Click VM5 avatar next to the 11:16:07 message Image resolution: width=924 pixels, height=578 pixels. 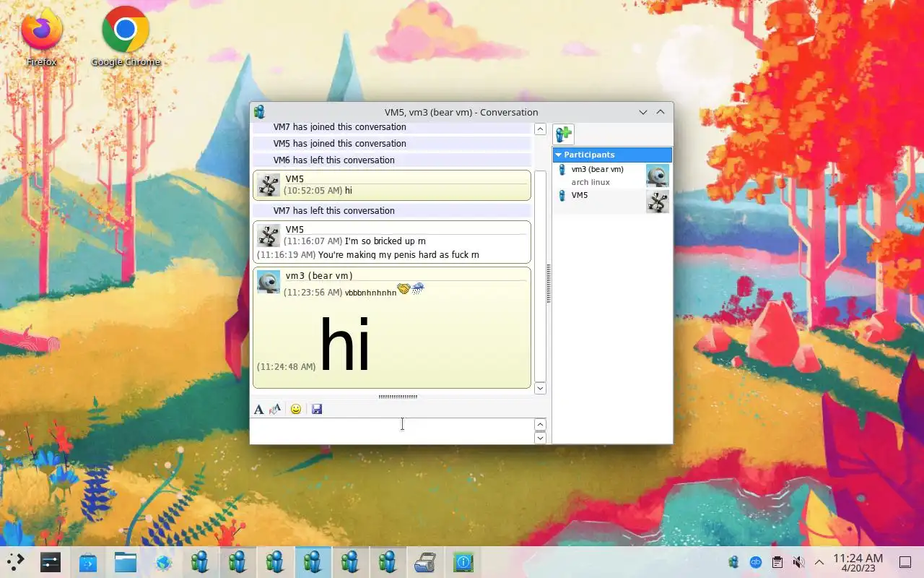(x=269, y=236)
